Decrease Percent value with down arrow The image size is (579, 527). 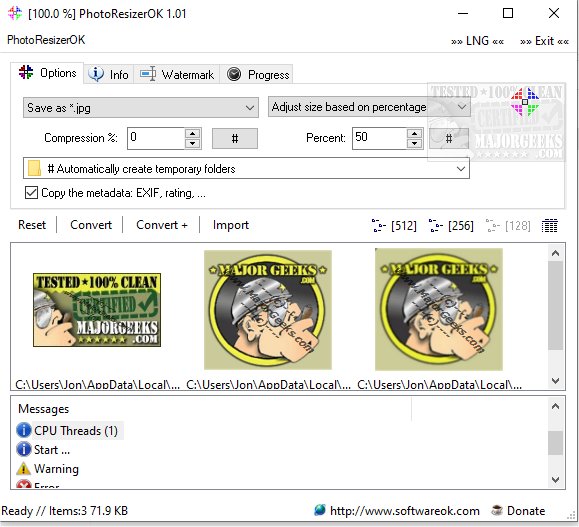(415, 143)
